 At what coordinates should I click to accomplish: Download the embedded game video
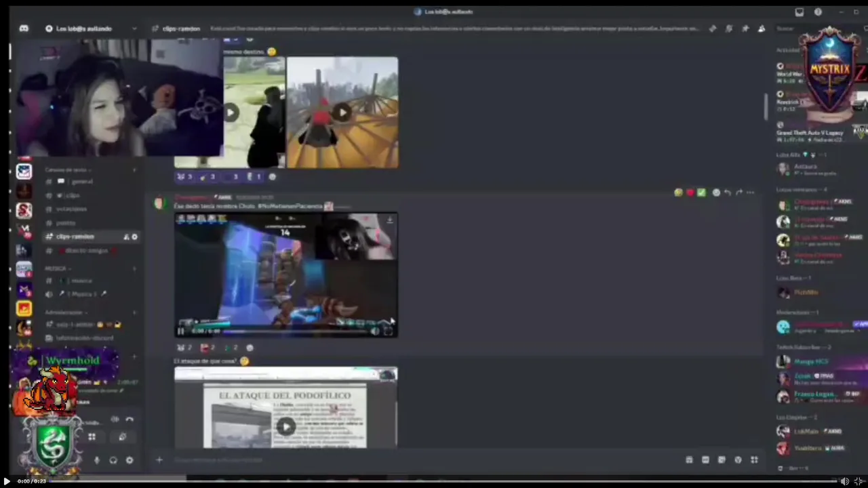(x=389, y=220)
